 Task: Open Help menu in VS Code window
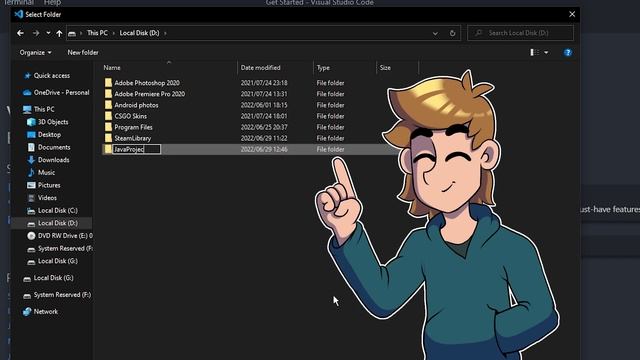(x=52, y=2)
